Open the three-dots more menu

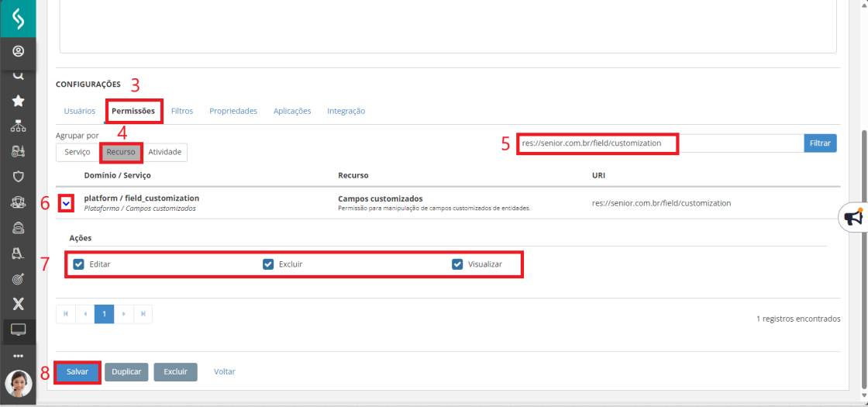pos(19,356)
